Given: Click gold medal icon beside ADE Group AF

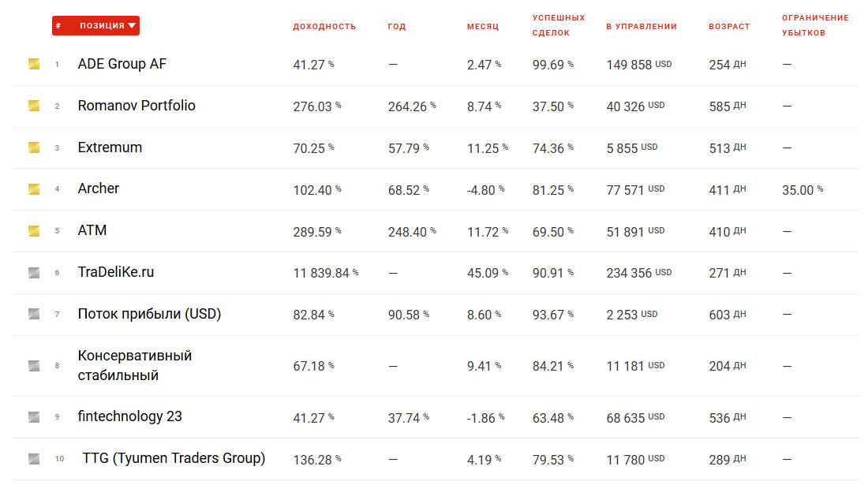Looking at the screenshot, I should (34, 64).
